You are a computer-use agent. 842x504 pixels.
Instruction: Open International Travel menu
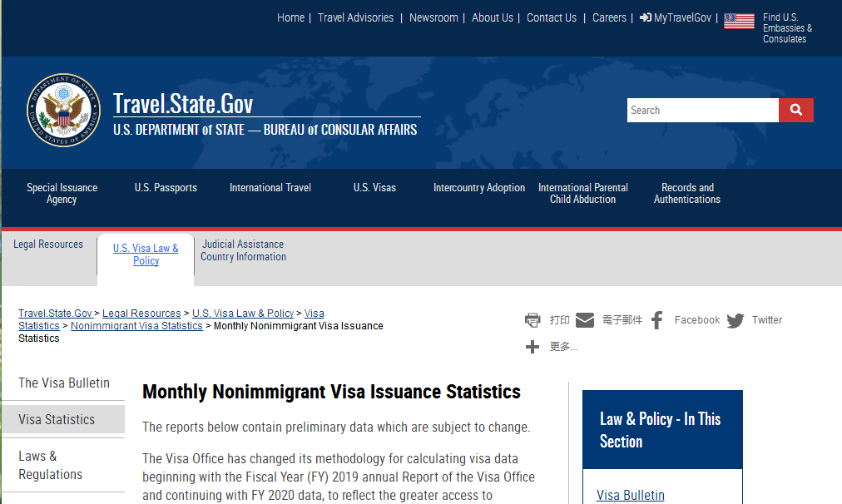(x=270, y=187)
